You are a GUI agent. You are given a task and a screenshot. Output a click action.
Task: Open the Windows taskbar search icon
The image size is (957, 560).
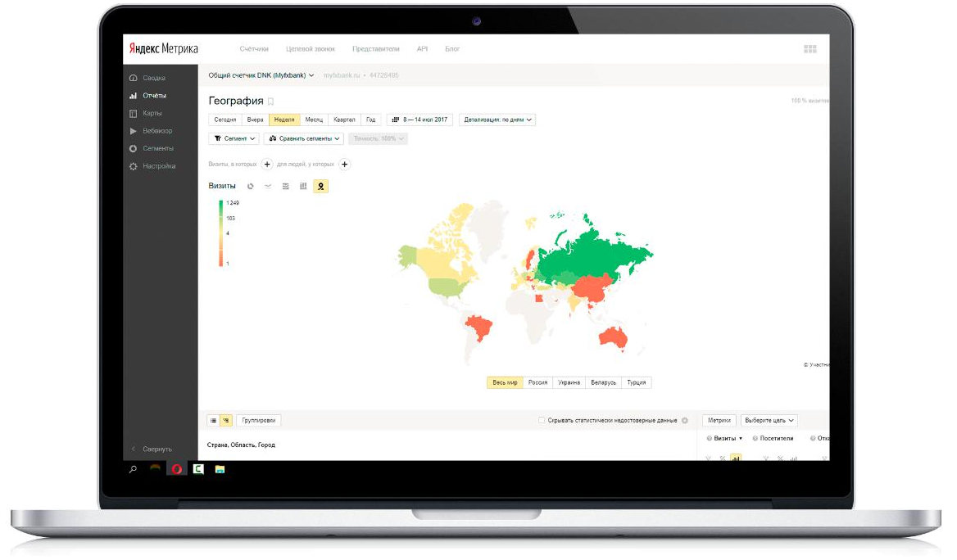coord(133,469)
